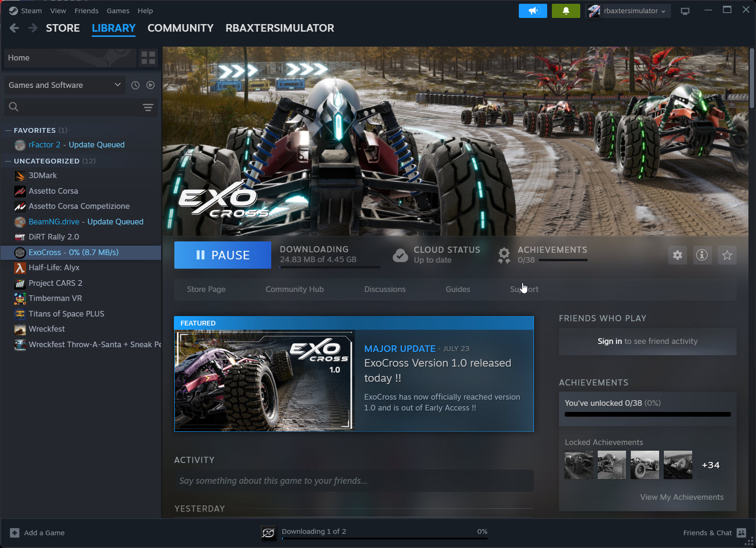Click the filter icon in the library search bar
Screen dimensions: 756x548
(148, 107)
